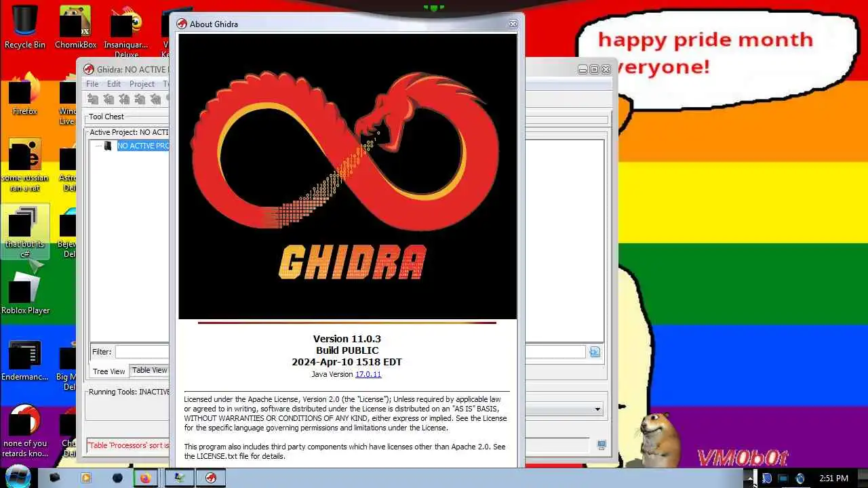This screenshot has width=868, height=488.
Task: Click dark round pinned taskbar icon
Action: pos(117,477)
